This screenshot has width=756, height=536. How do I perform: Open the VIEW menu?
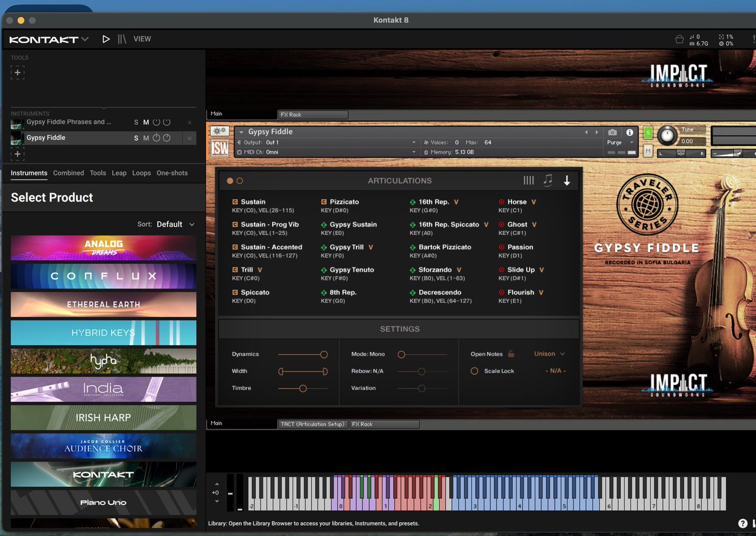[142, 39]
